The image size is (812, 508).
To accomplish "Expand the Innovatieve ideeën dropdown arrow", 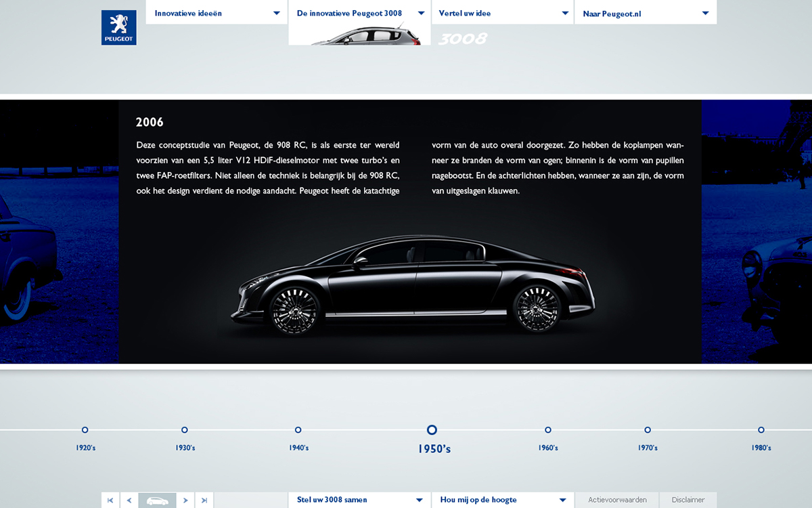I will tap(277, 13).
